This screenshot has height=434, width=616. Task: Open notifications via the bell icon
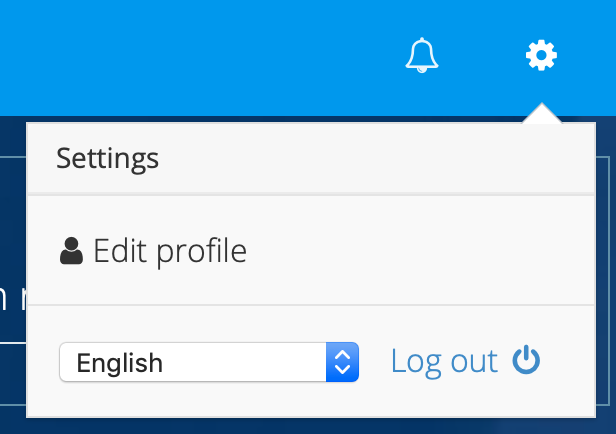coord(422,55)
